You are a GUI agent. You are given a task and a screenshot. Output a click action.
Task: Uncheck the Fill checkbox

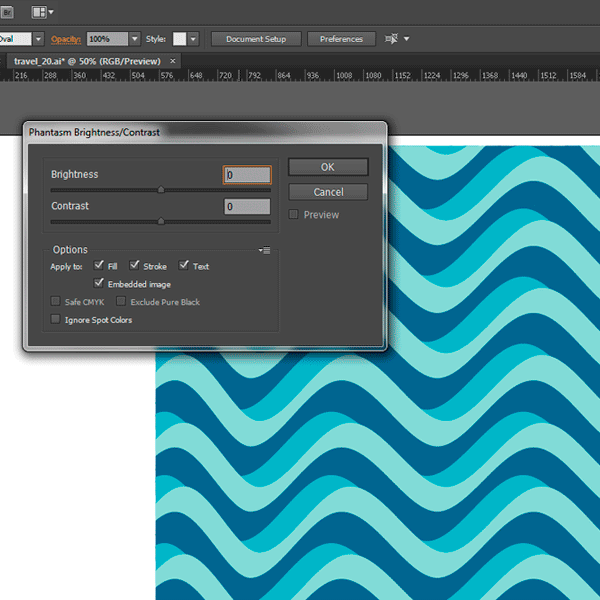[99, 265]
